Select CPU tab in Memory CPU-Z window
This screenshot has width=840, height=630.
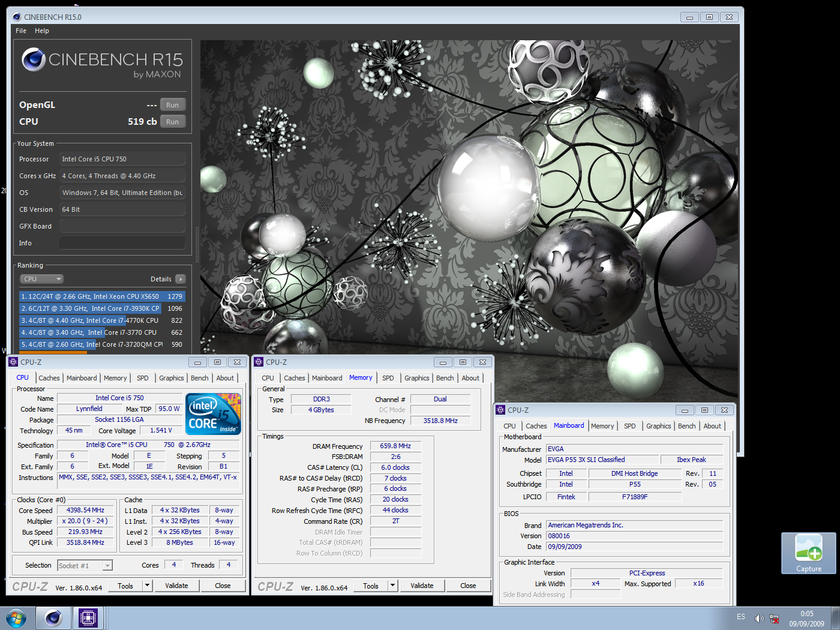pos(268,378)
